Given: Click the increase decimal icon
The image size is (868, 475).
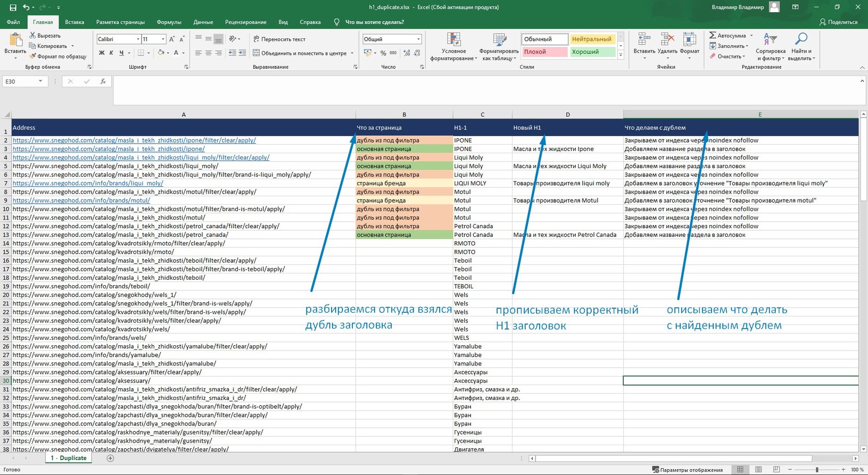Looking at the screenshot, I should (x=407, y=53).
